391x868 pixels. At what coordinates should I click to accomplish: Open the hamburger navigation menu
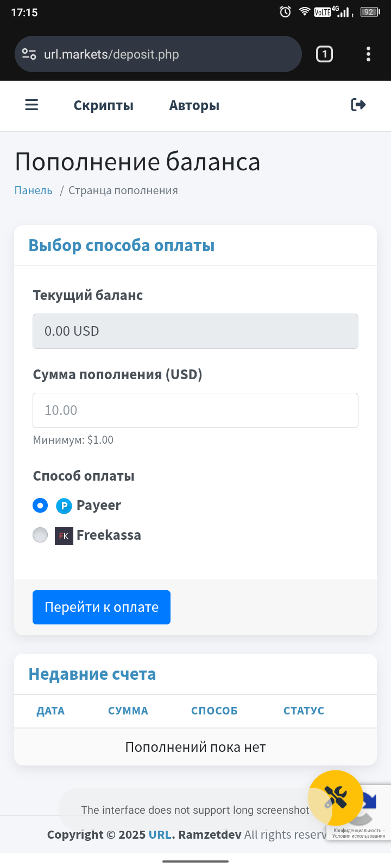pos(32,105)
